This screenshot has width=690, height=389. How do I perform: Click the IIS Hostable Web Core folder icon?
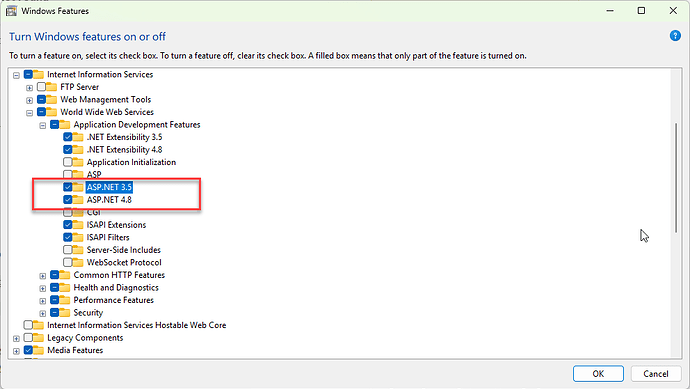pyautogui.click(x=38, y=325)
